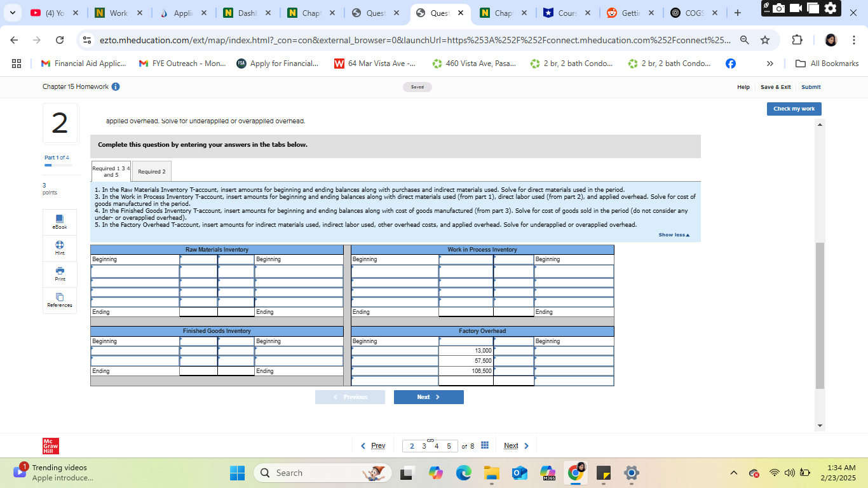Open the Facebook bookmark icon
The height and width of the screenshot is (488, 868).
[x=731, y=64]
